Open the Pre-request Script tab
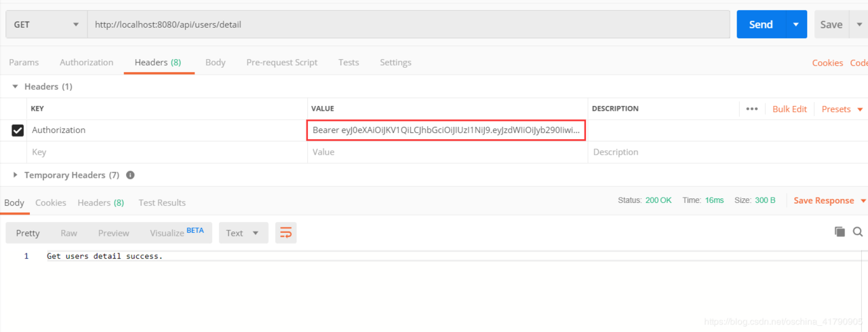 (281, 62)
